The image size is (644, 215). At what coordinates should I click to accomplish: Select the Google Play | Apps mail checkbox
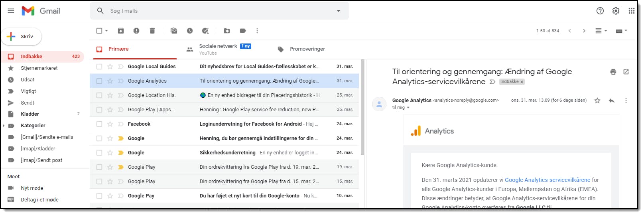point(99,110)
